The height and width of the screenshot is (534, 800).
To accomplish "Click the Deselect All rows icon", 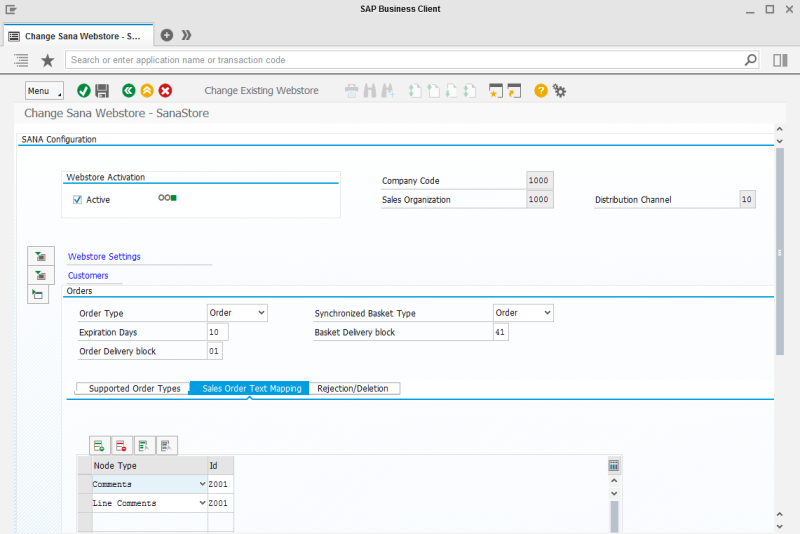I will click(x=166, y=446).
